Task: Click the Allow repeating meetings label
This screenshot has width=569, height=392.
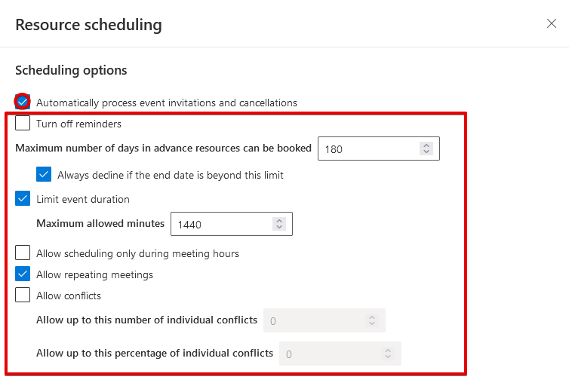Action: [94, 274]
